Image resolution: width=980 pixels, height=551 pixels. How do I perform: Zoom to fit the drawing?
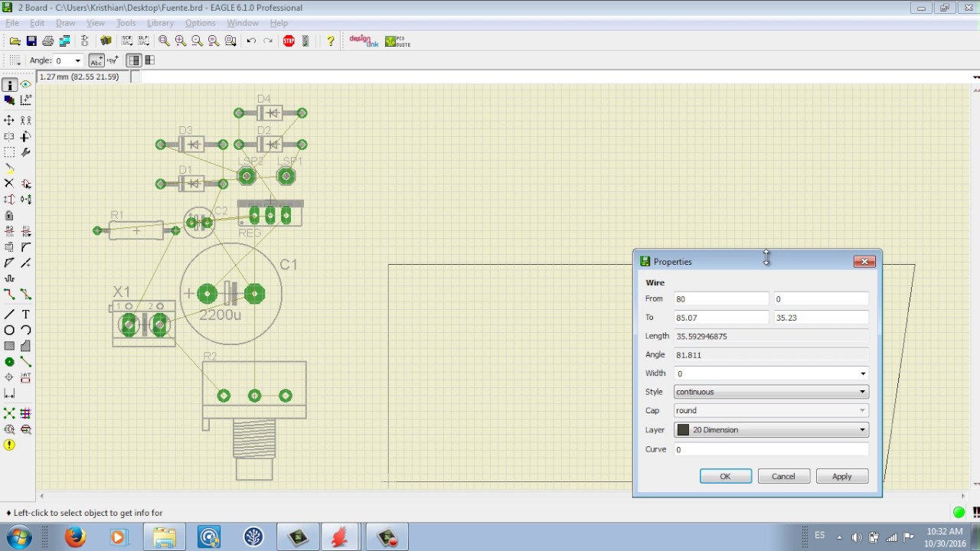[x=164, y=41]
